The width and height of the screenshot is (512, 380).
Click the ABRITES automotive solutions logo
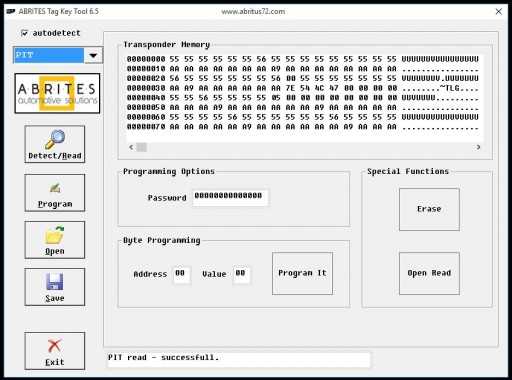[x=57, y=93]
